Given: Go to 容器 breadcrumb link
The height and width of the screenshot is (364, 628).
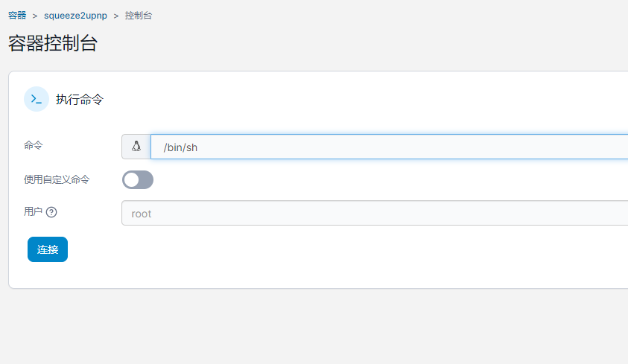Looking at the screenshot, I should [17, 16].
